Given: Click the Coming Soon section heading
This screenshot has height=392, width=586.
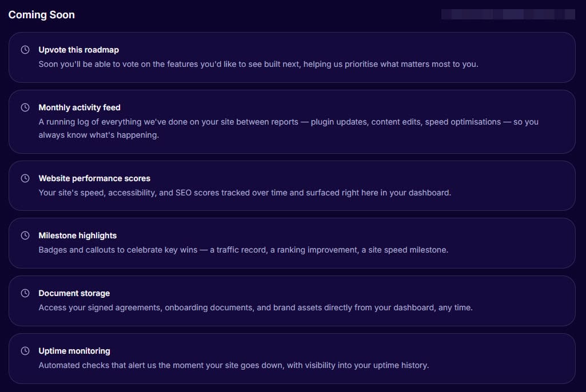Looking at the screenshot, I should [x=42, y=15].
